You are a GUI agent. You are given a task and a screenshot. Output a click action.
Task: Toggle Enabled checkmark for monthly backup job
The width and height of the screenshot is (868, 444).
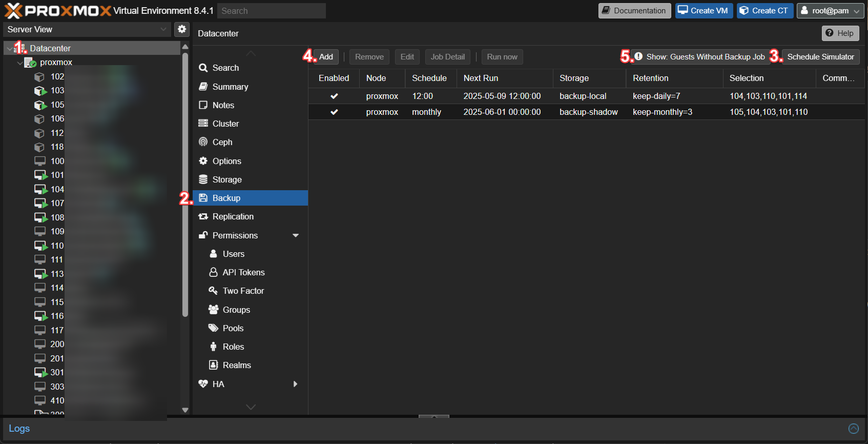pyautogui.click(x=334, y=112)
